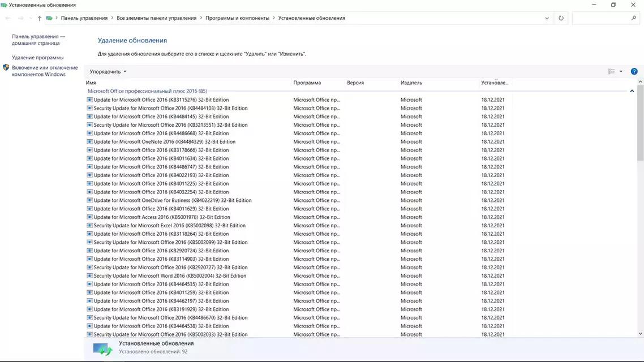This screenshot has height=362, width=644.
Task: Click the Back navigation arrow
Action: (8, 18)
